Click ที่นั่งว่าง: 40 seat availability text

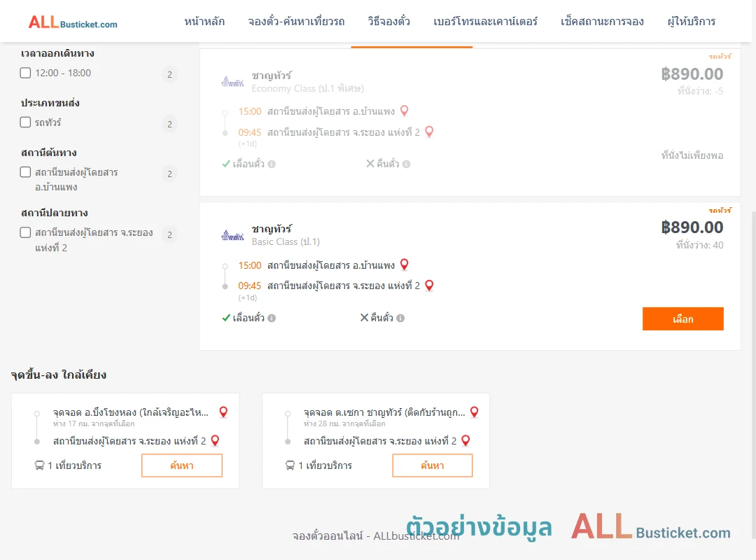tap(699, 245)
